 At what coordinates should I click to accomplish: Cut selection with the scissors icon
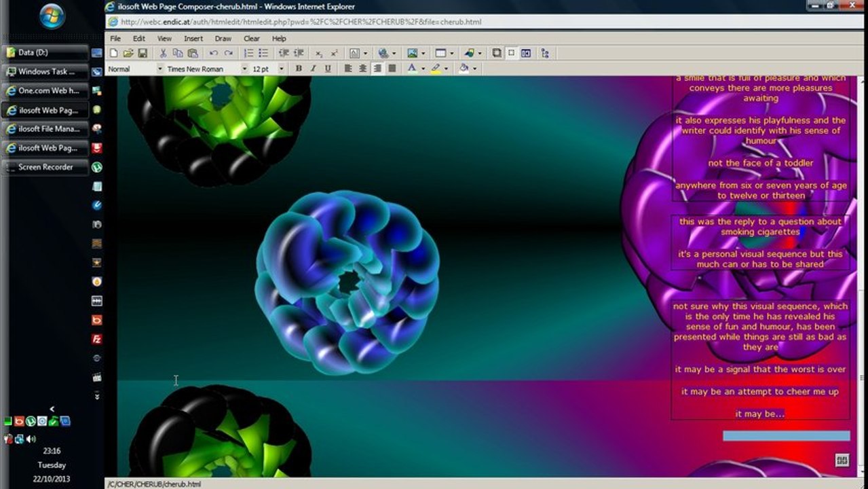pos(163,53)
